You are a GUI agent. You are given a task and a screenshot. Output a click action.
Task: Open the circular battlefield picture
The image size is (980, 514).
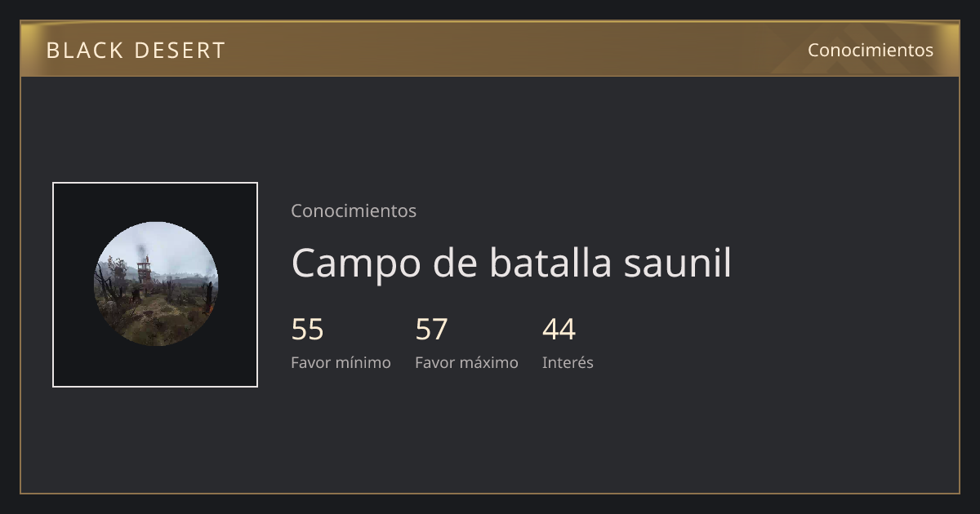(155, 284)
